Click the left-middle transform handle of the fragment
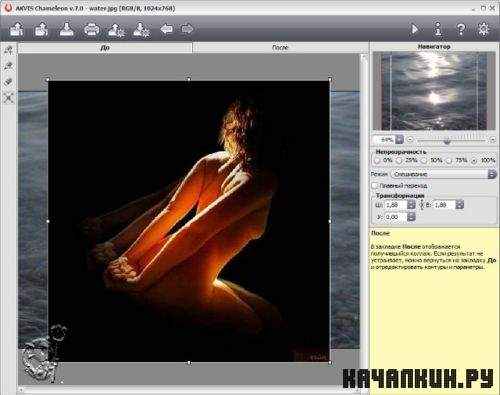The width and height of the screenshot is (500, 395). tap(48, 221)
